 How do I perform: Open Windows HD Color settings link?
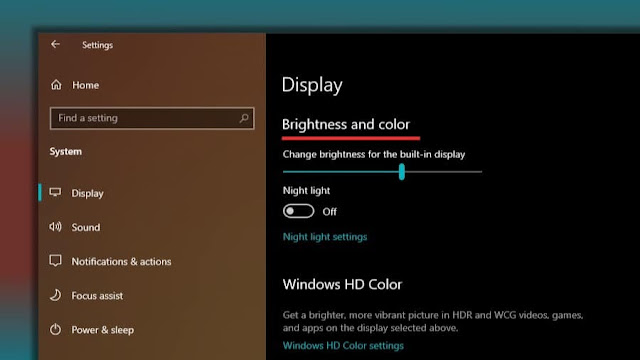tap(343, 345)
